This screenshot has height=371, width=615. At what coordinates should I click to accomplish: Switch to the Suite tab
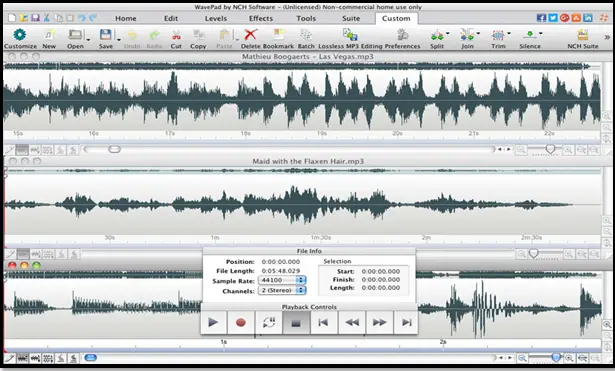[x=351, y=18]
